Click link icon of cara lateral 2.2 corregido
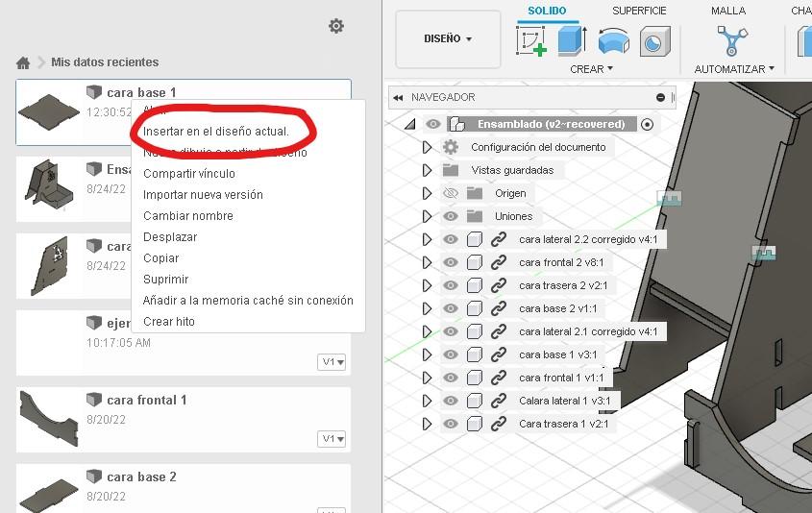Image resolution: width=812 pixels, height=513 pixels. pos(498,239)
